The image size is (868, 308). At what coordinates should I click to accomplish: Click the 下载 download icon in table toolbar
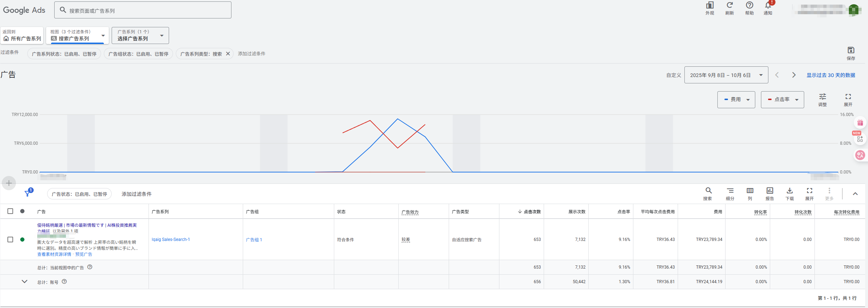tap(790, 191)
